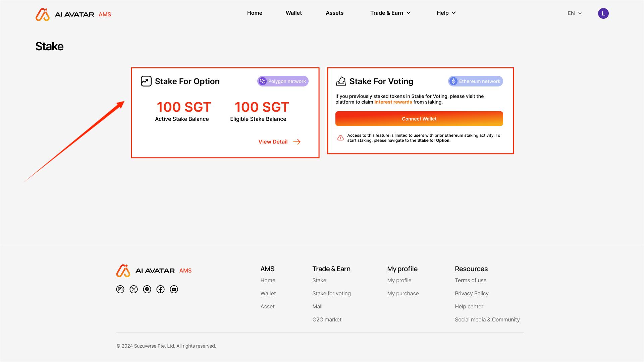Image resolution: width=644 pixels, height=362 pixels.
Task: Click the Interest rewards link
Action: point(393,102)
